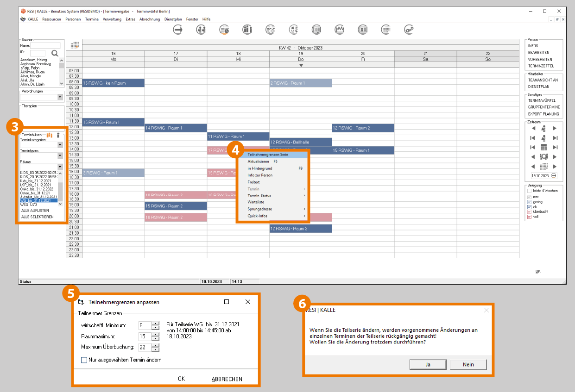Select 'Teilnehmergrenzen Serie' from context menu
The height and width of the screenshot is (392, 575).
click(268, 155)
